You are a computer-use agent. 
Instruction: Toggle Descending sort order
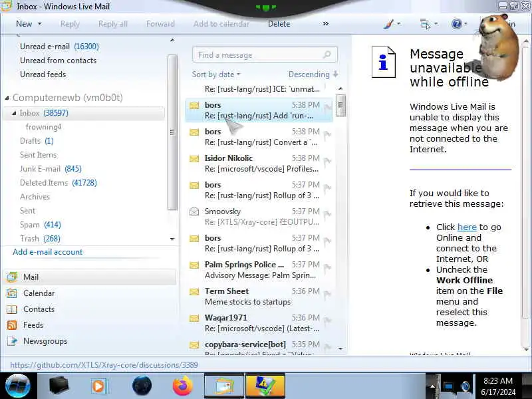coord(313,74)
